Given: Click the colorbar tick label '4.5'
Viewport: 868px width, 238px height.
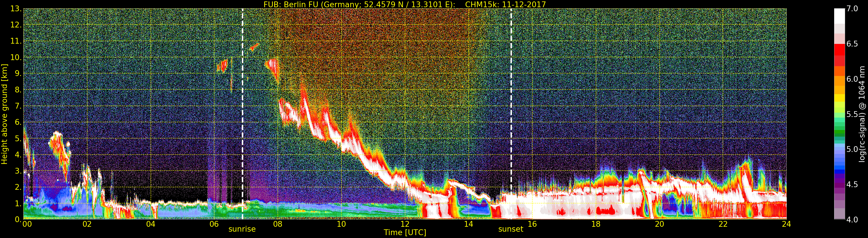Looking at the screenshot, I should click(852, 185).
